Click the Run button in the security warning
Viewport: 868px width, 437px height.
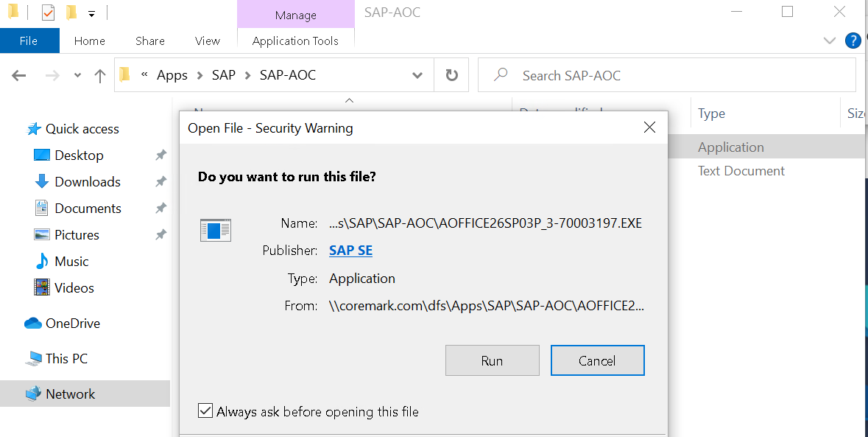[492, 360]
